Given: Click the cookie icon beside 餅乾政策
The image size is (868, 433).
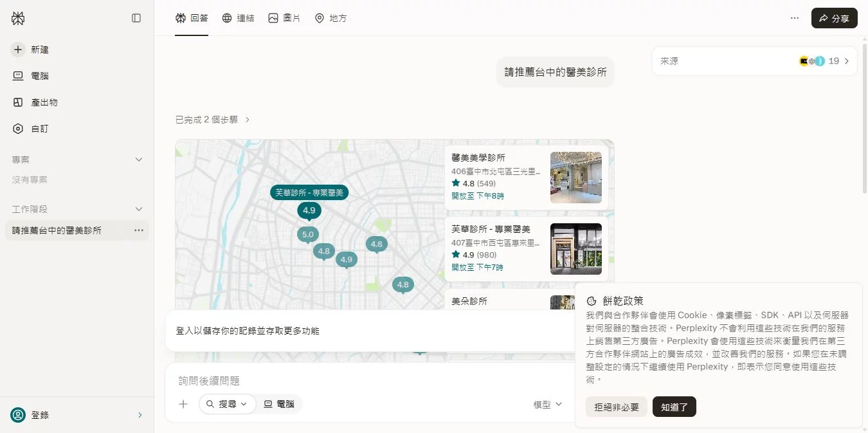Looking at the screenshot, I should coord(592,301).
